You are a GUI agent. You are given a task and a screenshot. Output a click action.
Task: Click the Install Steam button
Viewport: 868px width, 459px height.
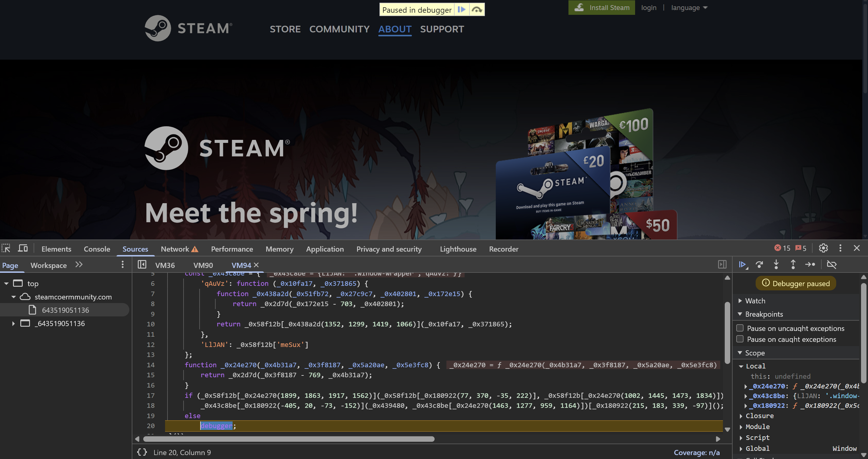601,7
